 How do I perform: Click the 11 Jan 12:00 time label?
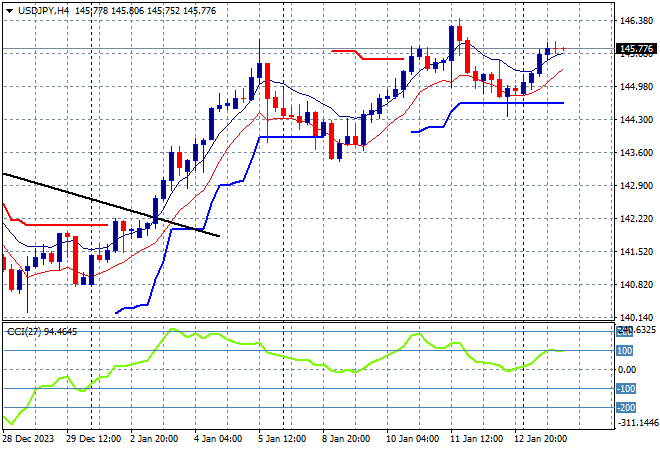(476, 439)
